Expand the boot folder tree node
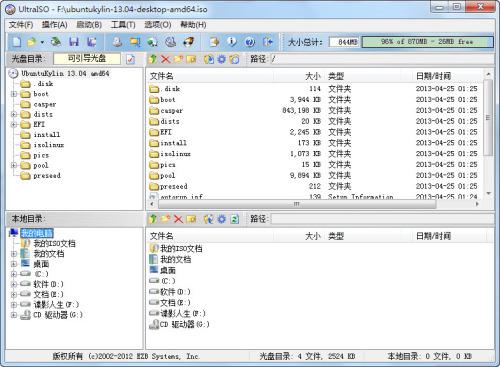Image resolution: width=500 pixels, height=367 pixels. 14,94
